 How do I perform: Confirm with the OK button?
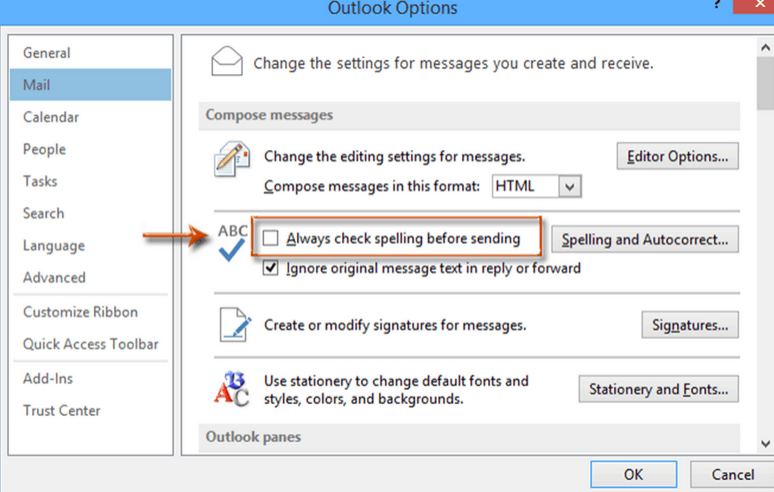pyautogui.click(x=633, y=474)
